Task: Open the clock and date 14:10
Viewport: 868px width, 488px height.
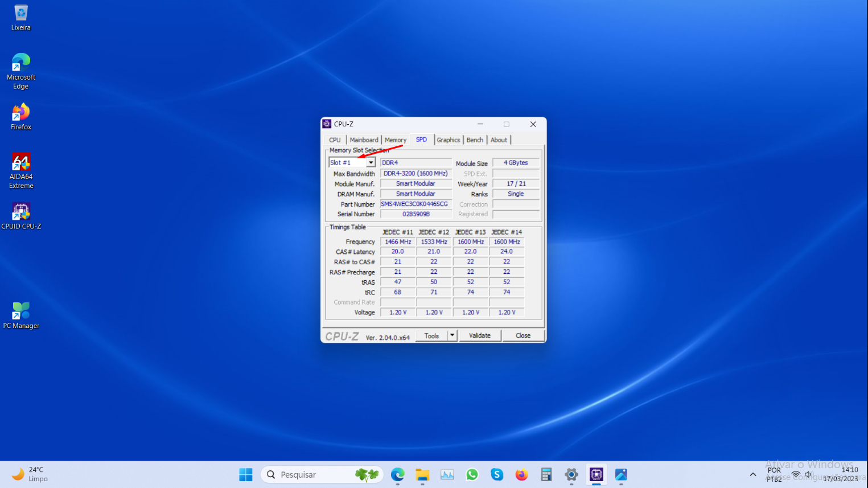Action: (x=841, y=474)
